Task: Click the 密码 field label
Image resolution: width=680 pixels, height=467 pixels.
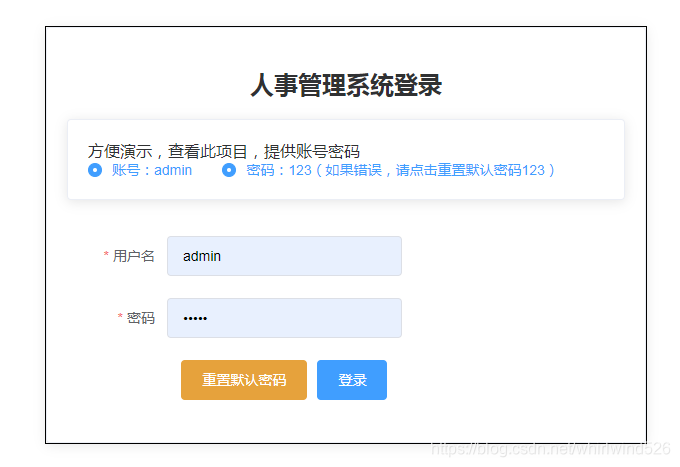Action: [x=141, y=318]
